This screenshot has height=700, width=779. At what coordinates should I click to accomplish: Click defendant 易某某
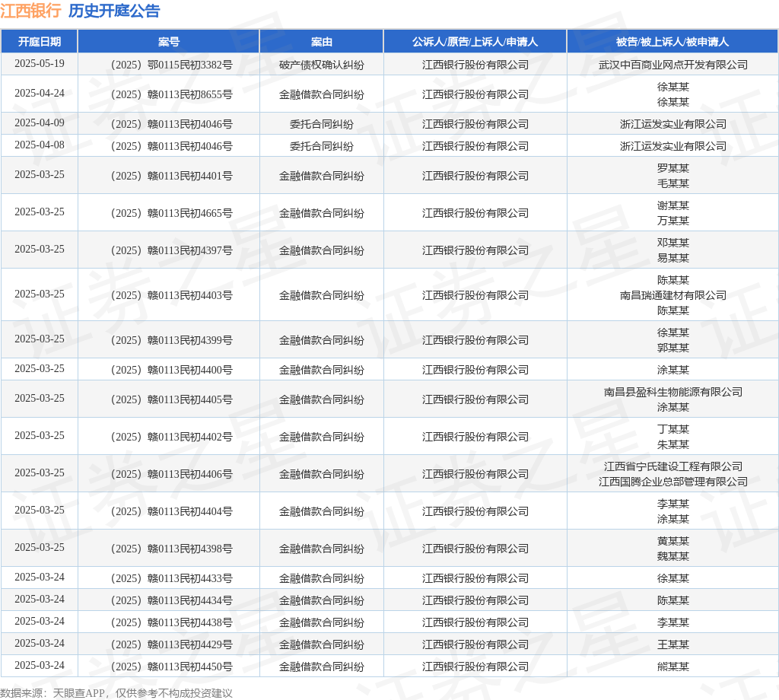coord(672,258)
